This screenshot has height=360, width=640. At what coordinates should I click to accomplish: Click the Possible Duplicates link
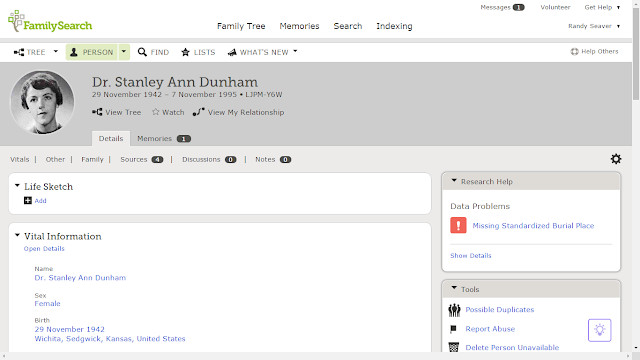tap(500, 309)
